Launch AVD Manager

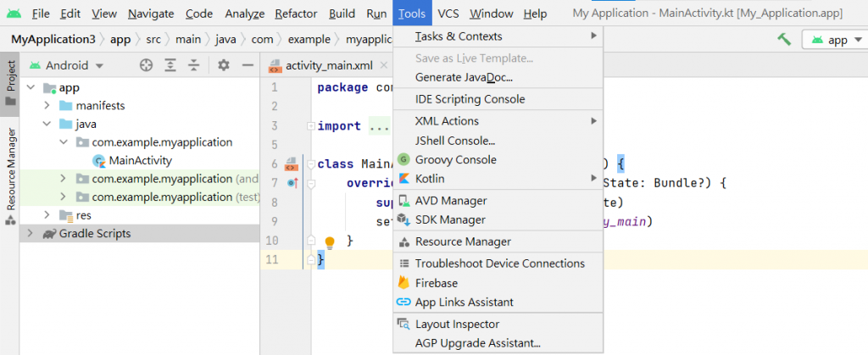click(x=498, y=201)
